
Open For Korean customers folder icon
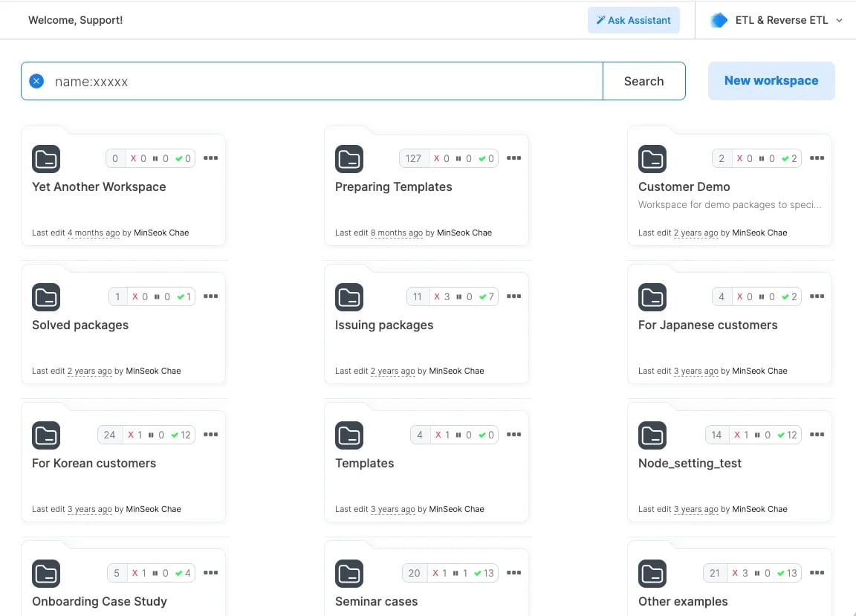coord(46,435)
